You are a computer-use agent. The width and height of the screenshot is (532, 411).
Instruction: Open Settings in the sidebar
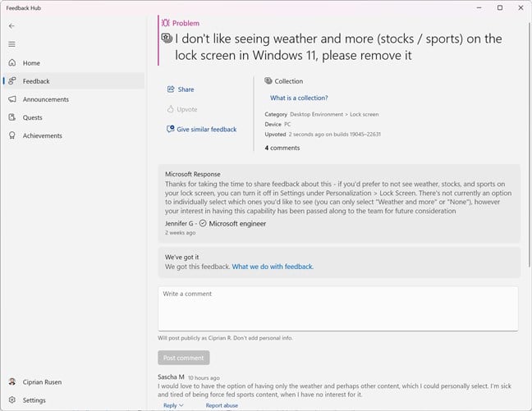click(74, 400)
